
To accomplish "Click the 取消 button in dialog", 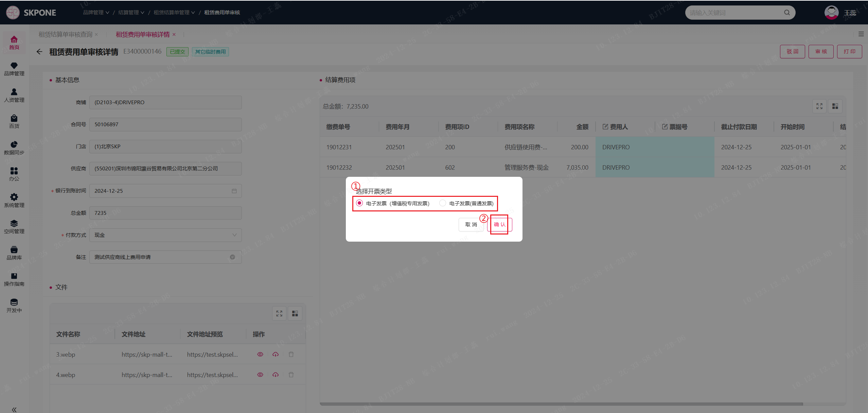I will point(471,224).
